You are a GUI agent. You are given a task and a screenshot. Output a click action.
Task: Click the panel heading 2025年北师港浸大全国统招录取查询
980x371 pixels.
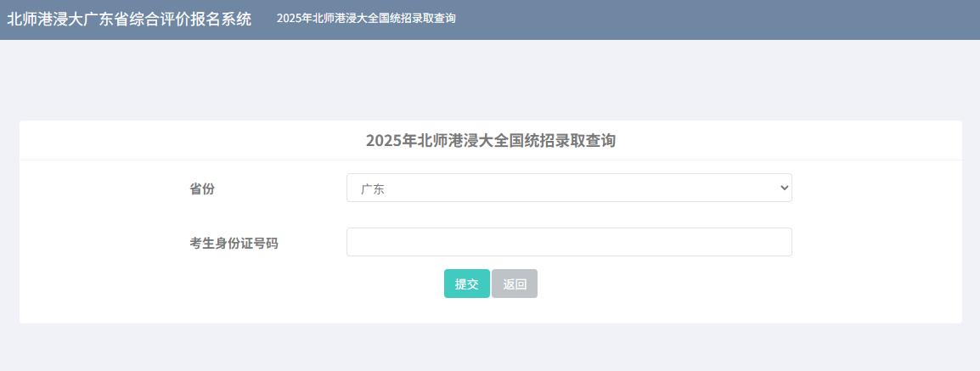(490, 141)
